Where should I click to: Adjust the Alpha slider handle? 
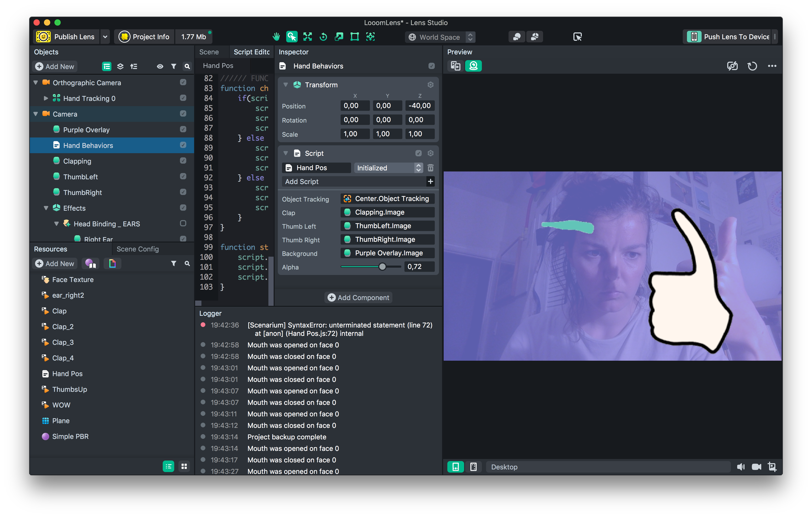click(382, 267)
